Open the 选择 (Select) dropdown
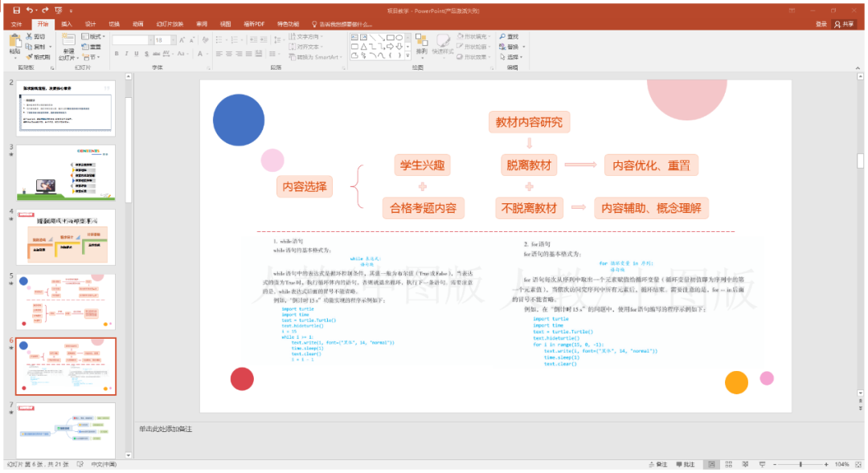This screenshot has width=868, height=473. (x=510, y=57)
